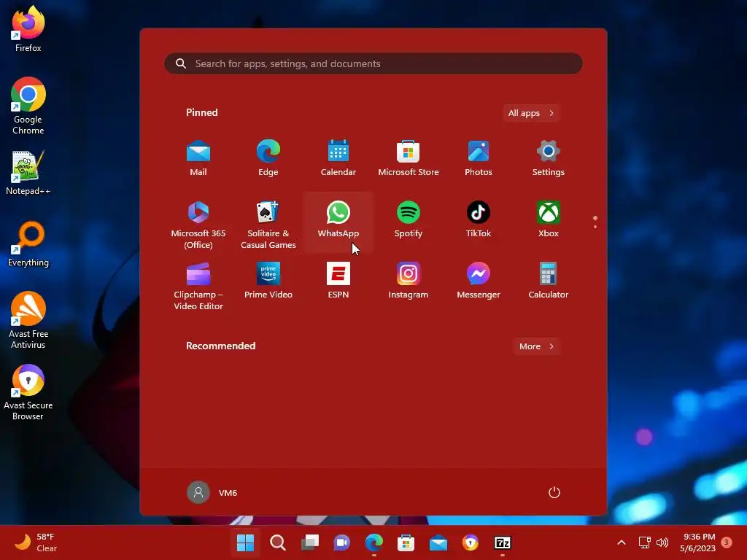Open the notifications badge showing 3

[x=727, y=542]
